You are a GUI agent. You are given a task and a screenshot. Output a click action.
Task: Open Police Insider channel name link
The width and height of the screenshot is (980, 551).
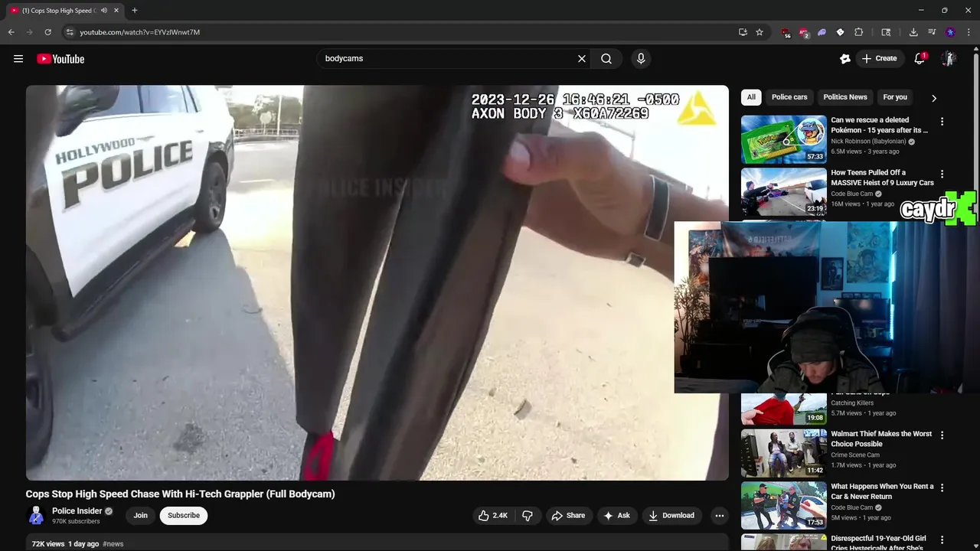point(77,511)
